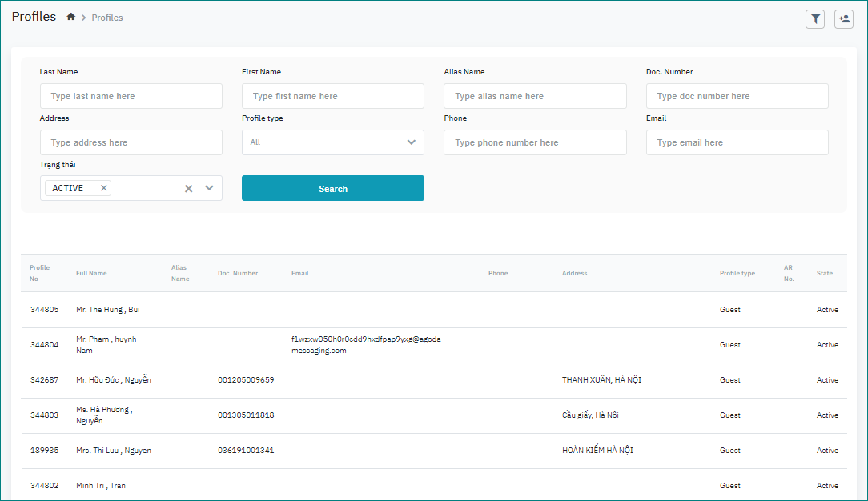Go to home via breadcrumb house icon
868x501 pixels.
71,17
